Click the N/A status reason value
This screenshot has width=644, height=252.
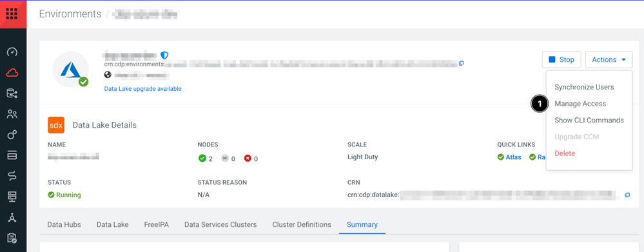tap(204, 195)
